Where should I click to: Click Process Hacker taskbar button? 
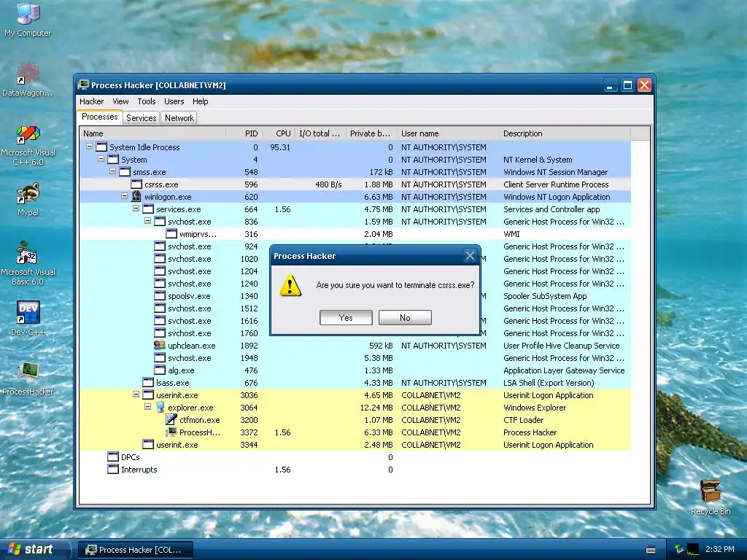coord(135,550)
